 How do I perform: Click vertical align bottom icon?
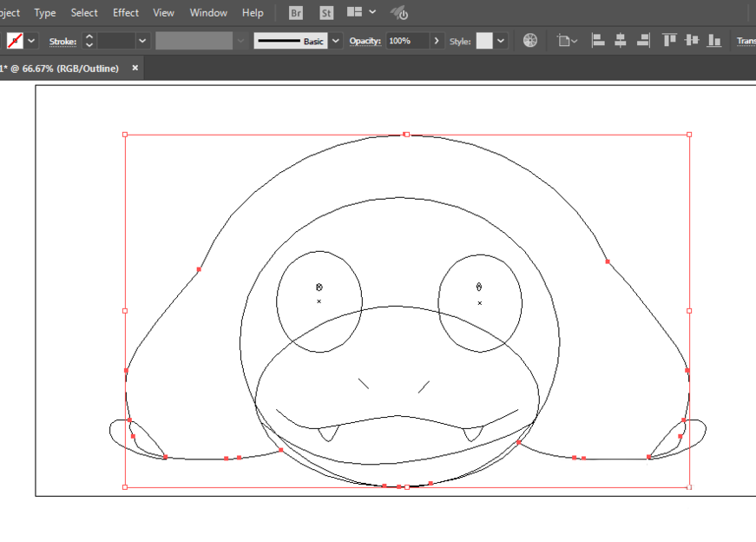(x=714, y=41)
